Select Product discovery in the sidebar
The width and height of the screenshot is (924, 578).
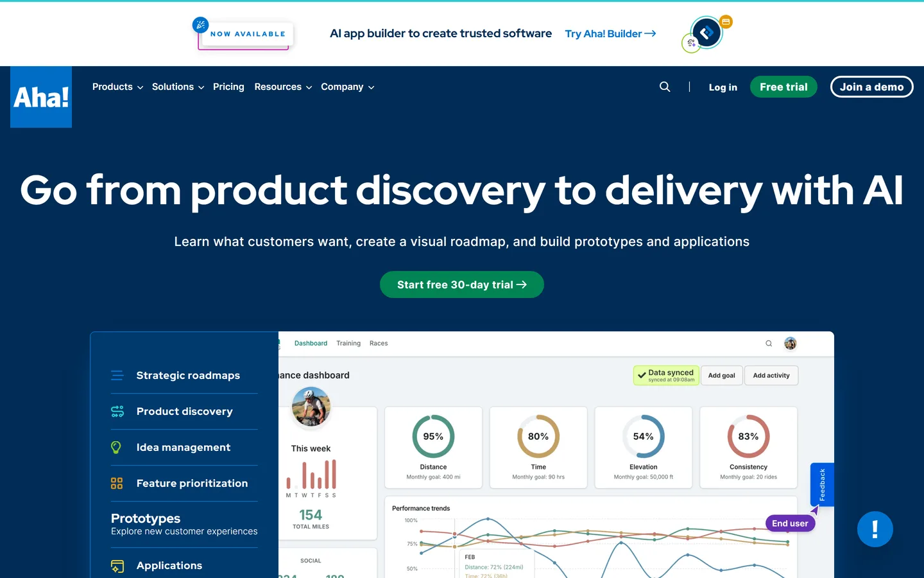pyautogui.click(x=184, y=412)
